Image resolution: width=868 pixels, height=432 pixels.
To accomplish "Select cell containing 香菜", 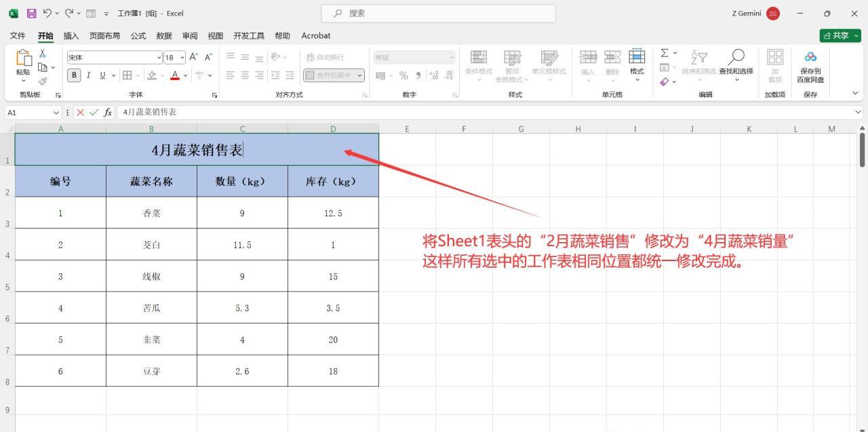I will 151,213.
